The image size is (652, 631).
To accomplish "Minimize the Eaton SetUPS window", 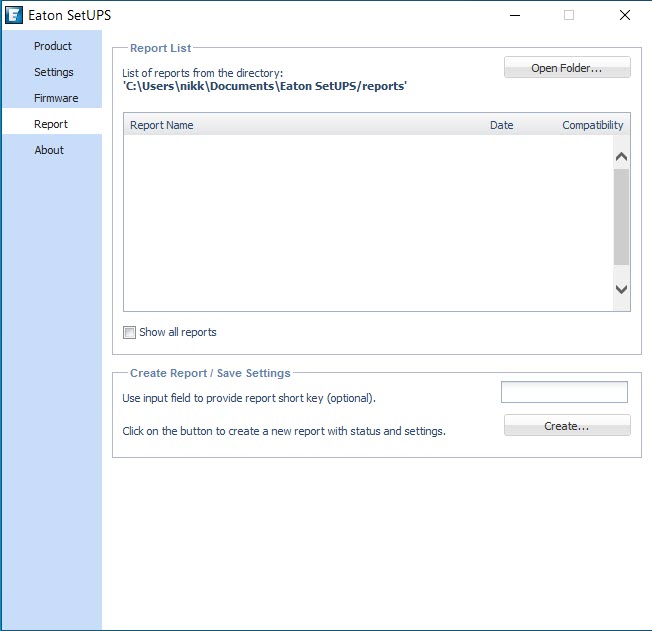I will tap(515, 15).
